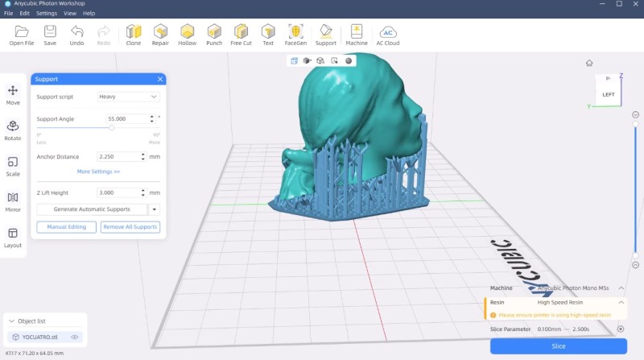Click the Open File toolbar icon
This screenshot has width=644, height=360.
(x=22, y=35)
